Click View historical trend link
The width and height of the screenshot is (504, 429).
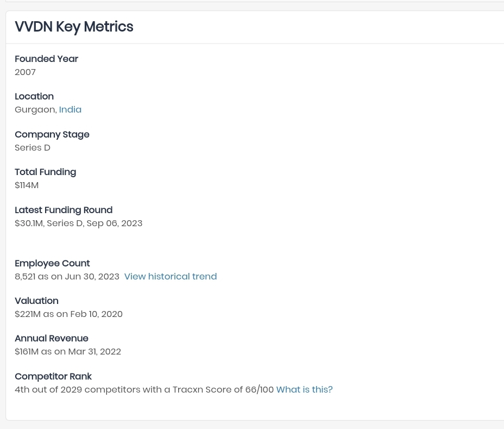coord(171,276)
